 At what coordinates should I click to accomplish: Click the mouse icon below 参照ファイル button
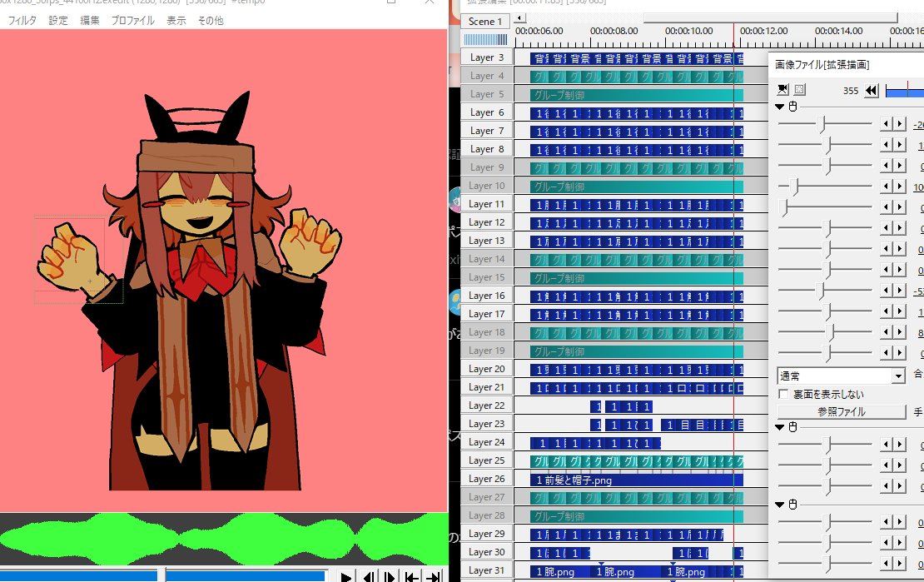(792, 427)
